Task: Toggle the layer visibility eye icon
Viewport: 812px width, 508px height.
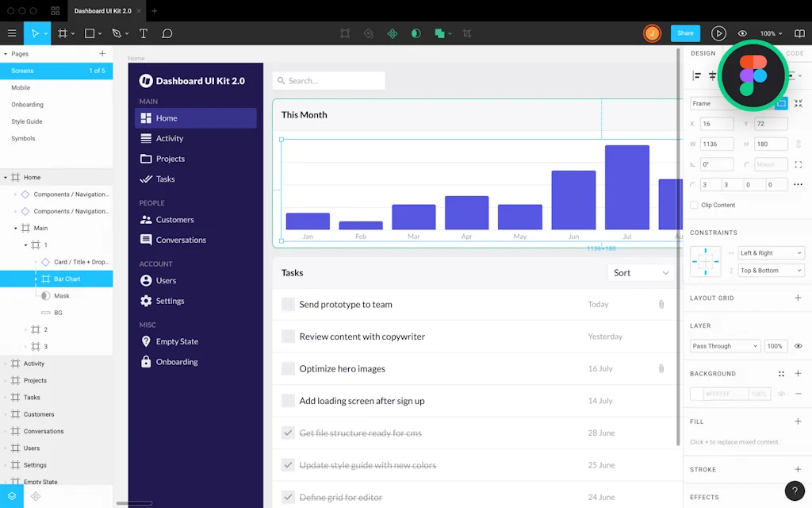Action: pos(799,345)
